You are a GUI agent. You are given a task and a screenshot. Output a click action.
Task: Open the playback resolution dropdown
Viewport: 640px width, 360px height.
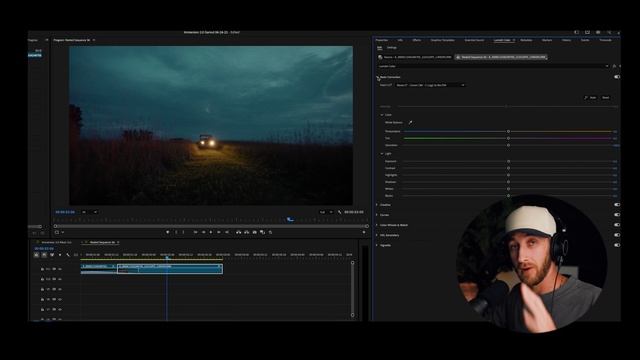point(326,212)
